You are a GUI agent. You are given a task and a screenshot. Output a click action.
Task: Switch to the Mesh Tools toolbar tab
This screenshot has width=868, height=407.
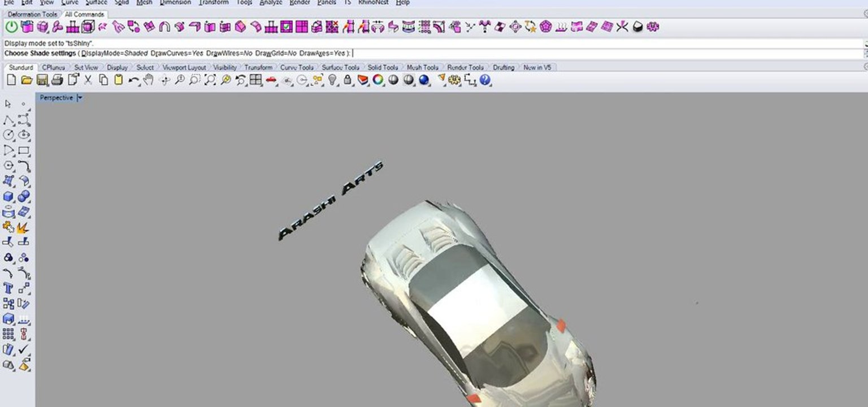coord(423,67)
